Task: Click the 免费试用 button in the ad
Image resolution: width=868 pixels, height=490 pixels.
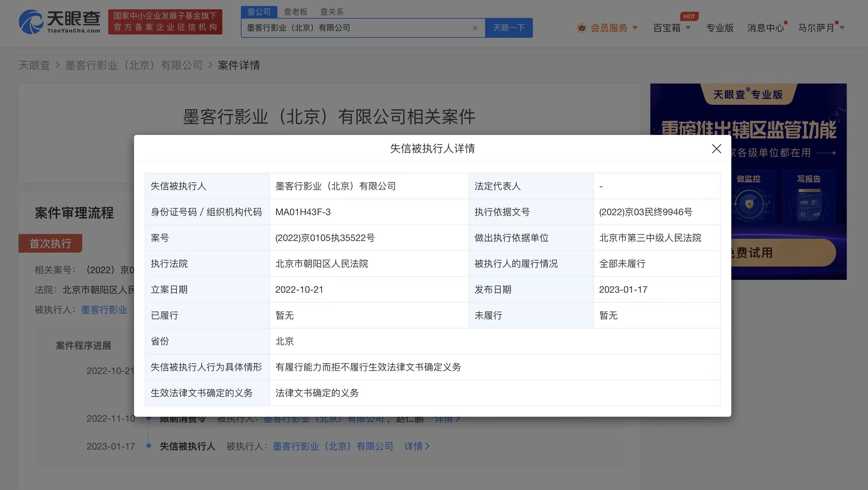Action: pos(783,253)
